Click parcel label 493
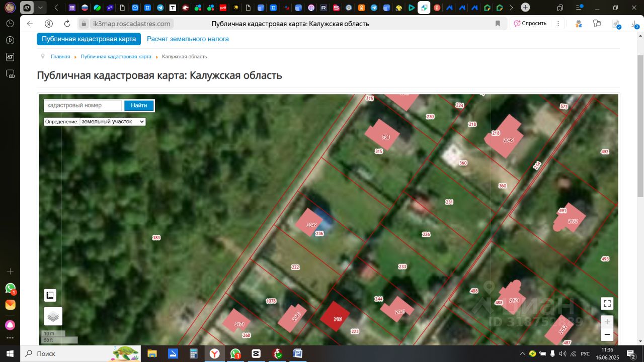Screen dimensions: 644x362 (605, 259)
